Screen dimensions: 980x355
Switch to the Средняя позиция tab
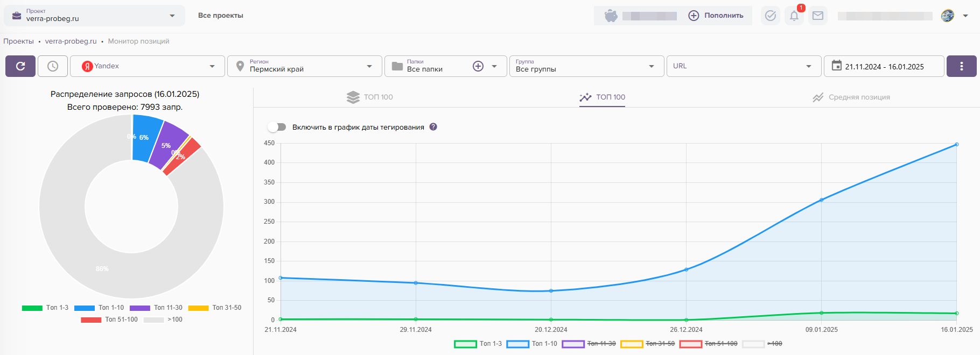pos(851,97)
